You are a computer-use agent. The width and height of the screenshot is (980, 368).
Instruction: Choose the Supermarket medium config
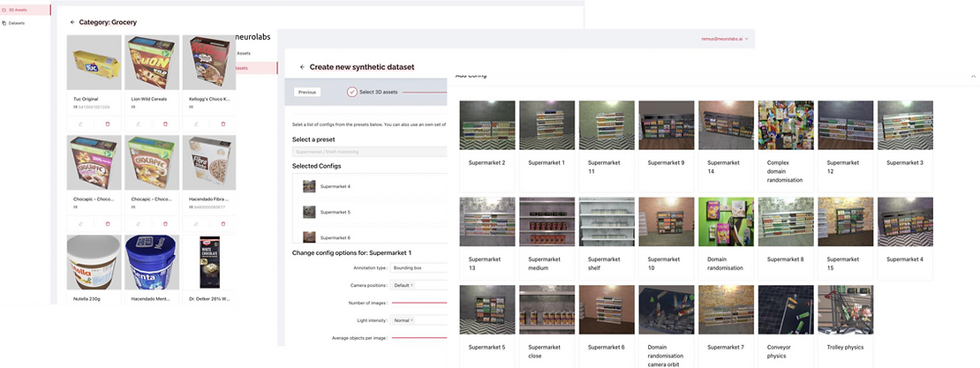point(547,238)
